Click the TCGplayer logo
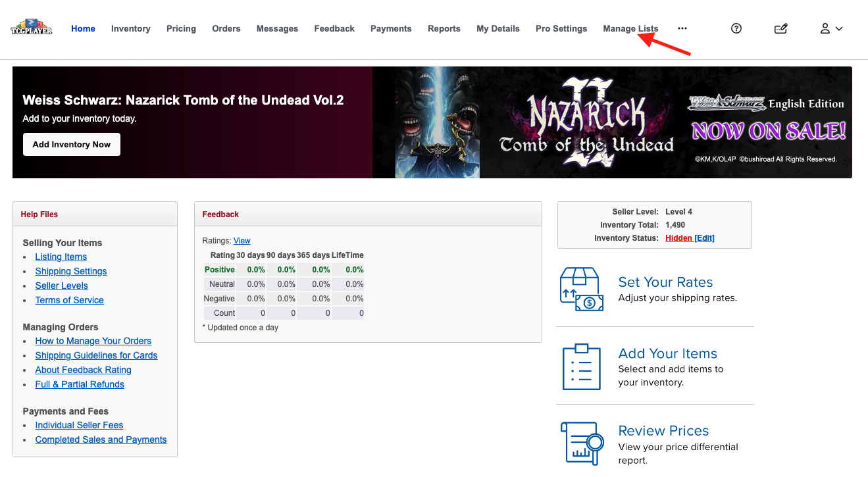Viewport: 868px width, 477px height. tap(32, 28)
